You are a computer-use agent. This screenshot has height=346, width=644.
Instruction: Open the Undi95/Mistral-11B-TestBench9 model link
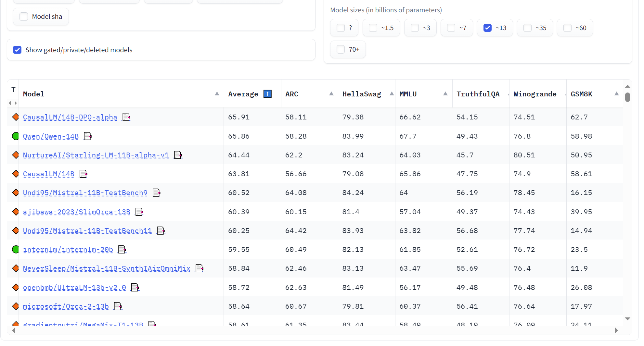85,193
